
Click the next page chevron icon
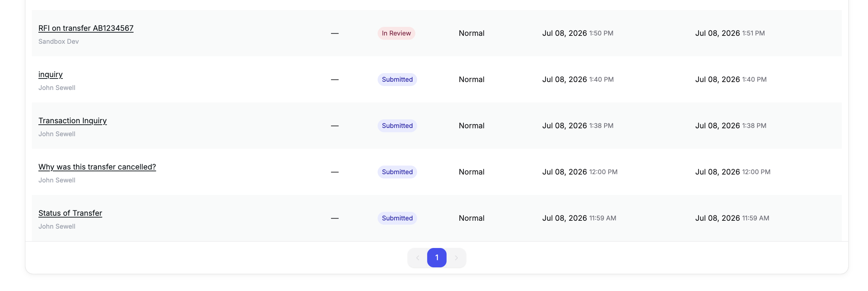pyautogui.click(x=456, y=258)
